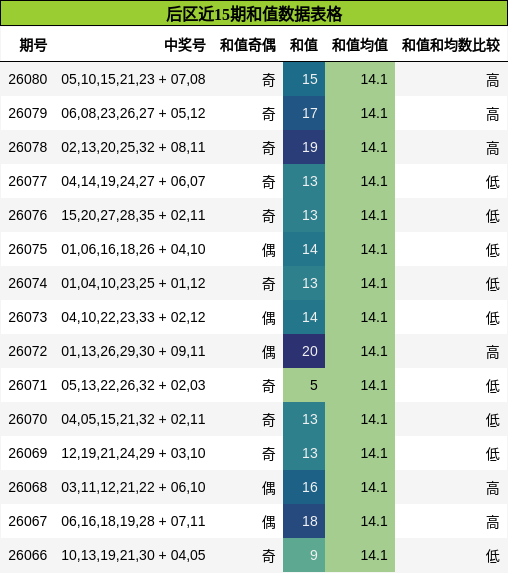The image size is (508, 573).
Task: Select winning numbers 01,06,16,18,26 + 04,10
Action: [133, 249]
